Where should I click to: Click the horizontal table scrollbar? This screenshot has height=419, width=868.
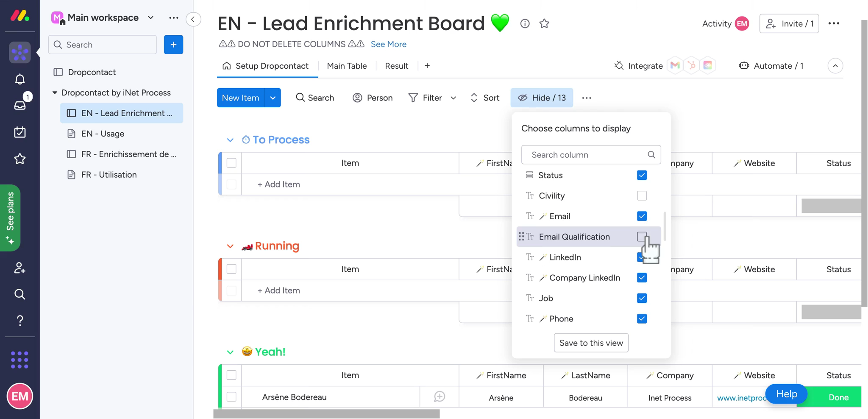click(326, 414)
